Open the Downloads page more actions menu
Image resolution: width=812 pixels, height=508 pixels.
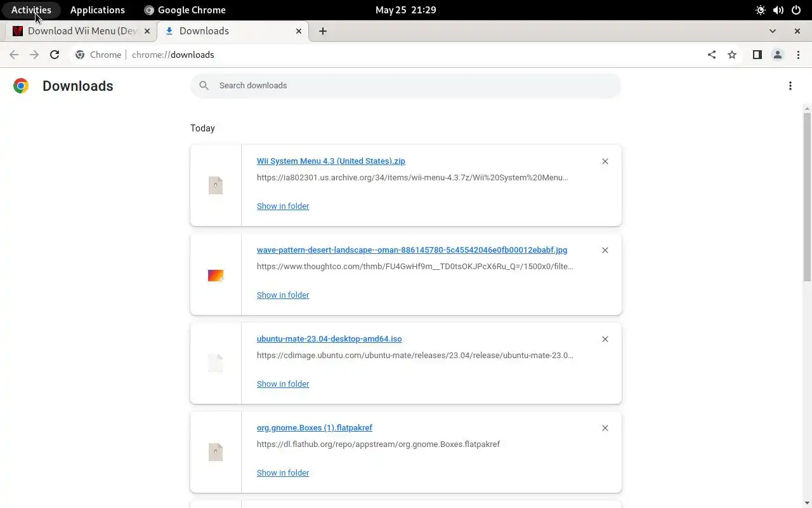pos(790,86)
